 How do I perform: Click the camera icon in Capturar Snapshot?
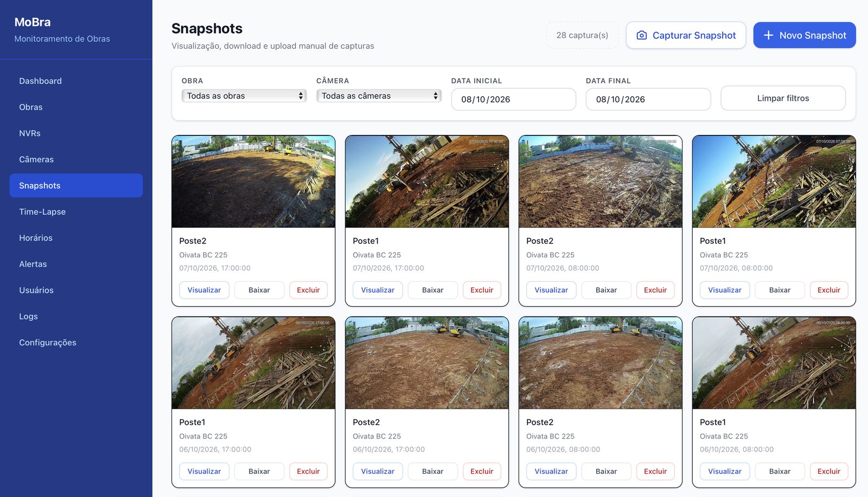click(641, 35)
